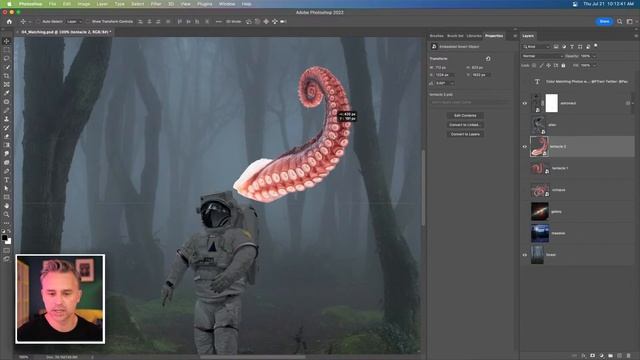This screenshot has height=360, width=640.
Task: Click the Edit Contents button
Action: (465, 116)
